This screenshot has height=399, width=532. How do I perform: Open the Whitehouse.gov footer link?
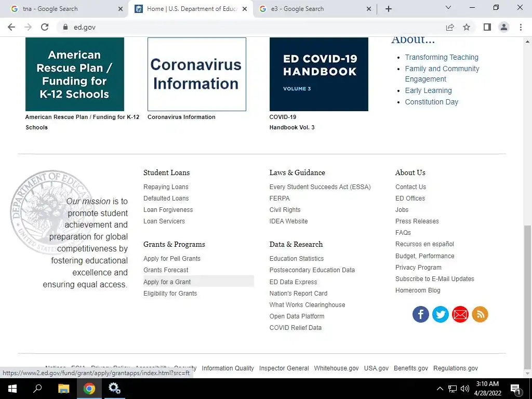(x=336, y=368)
